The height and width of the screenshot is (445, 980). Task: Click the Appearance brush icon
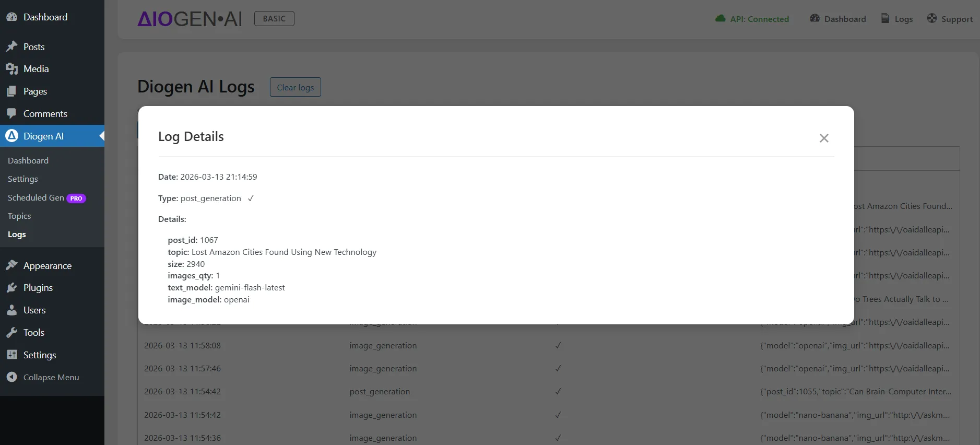(11, 265)
